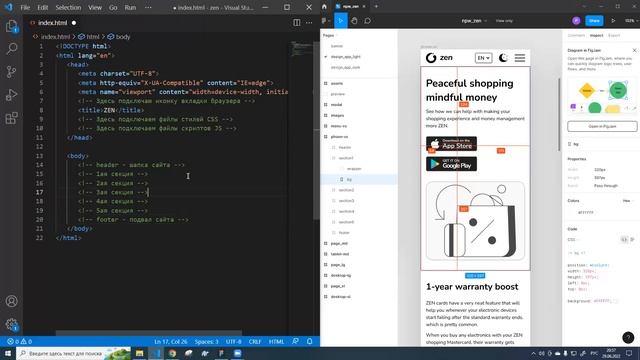
Task: Open the Selection menu in VS Code
Action: [x=68, y=7]
